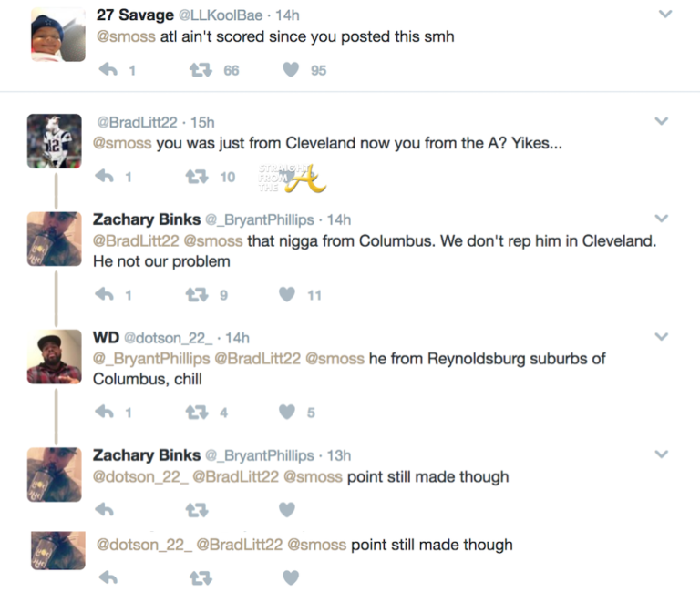Open WD's profile avatar photo
Image resolution: width=700 pixels, height=592 pixels.
(x=57, y=356)
